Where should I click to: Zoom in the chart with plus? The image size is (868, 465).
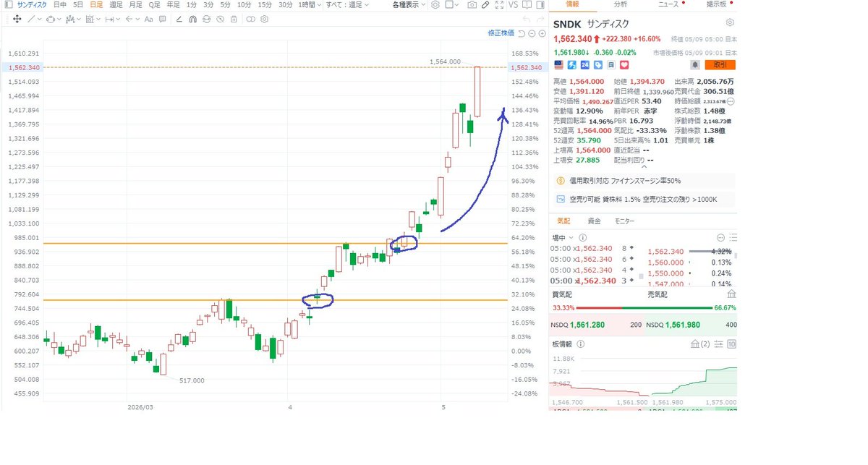tap(542, 33)
